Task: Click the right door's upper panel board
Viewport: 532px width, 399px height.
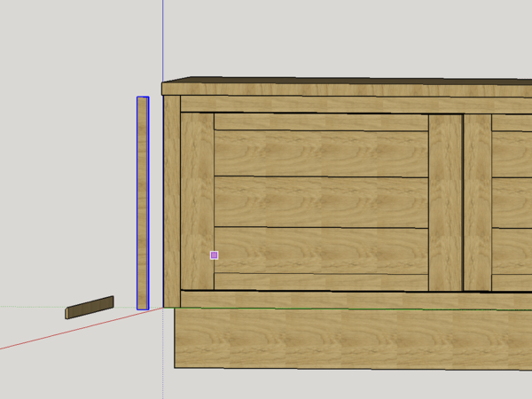Action: pyautogui.click(x=512, y=153)
